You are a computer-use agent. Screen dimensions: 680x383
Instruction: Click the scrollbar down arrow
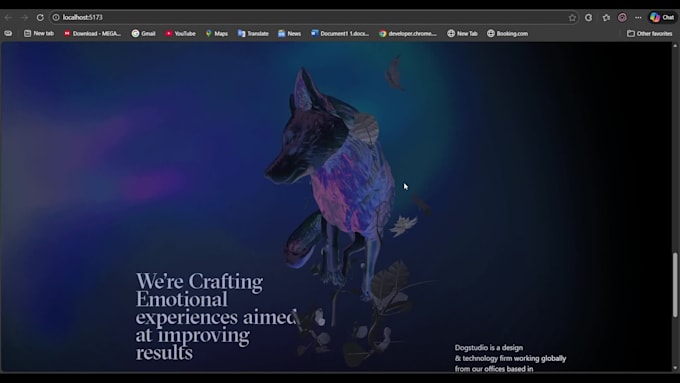point(675,368)
